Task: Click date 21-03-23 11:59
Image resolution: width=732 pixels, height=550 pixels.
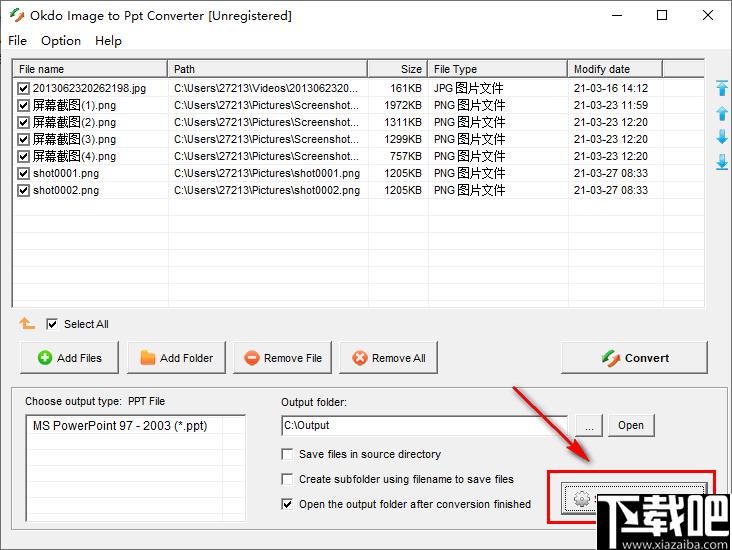Action: 611,105
